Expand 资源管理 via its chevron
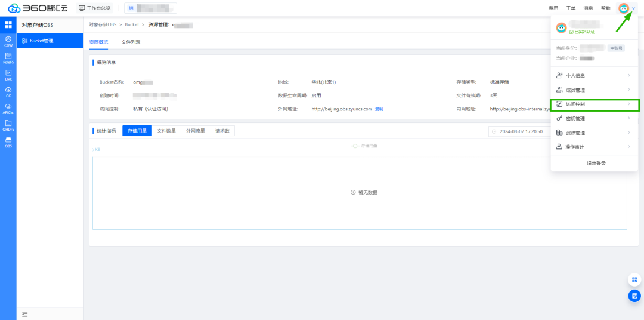Screen dimensions: 644x320 [x=629, y=133]
